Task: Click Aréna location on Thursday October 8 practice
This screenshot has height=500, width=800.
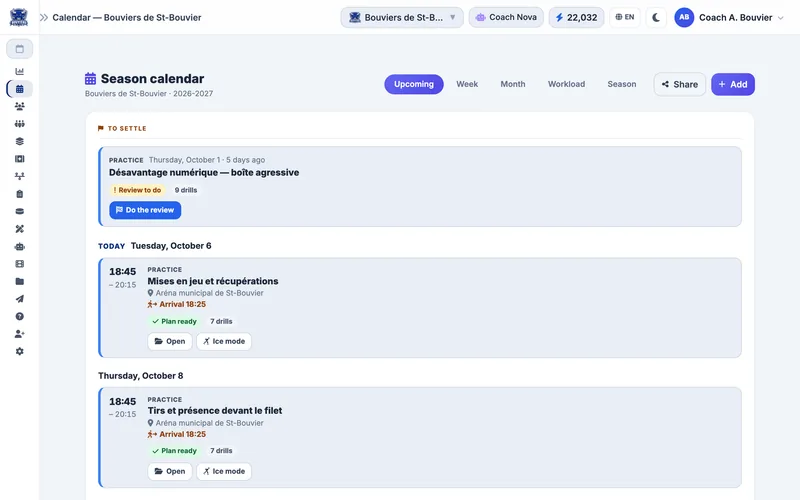Action: [206, 423]
